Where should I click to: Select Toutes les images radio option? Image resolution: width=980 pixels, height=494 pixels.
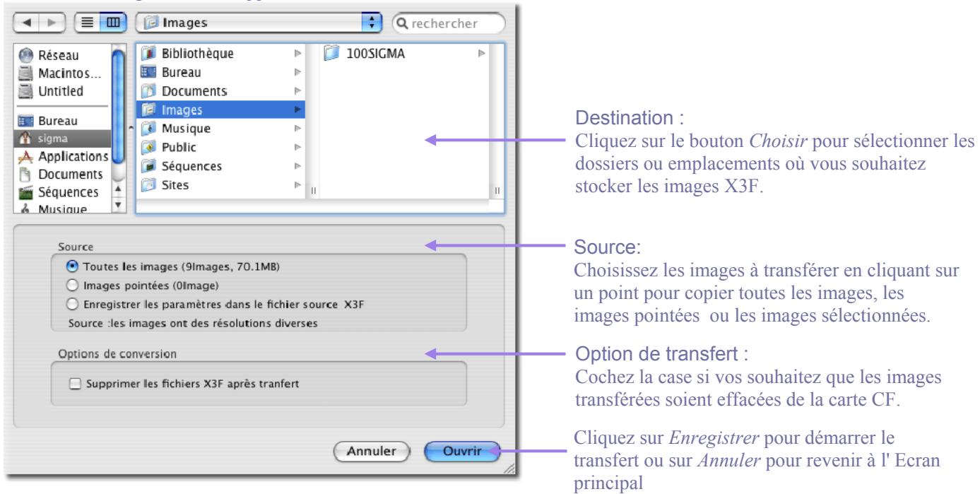point(71,266)
